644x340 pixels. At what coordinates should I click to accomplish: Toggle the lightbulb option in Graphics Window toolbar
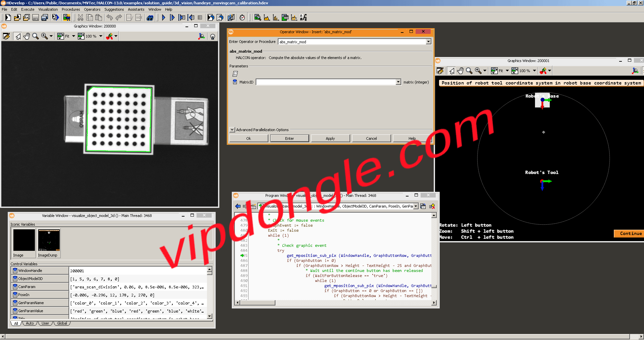213,36
